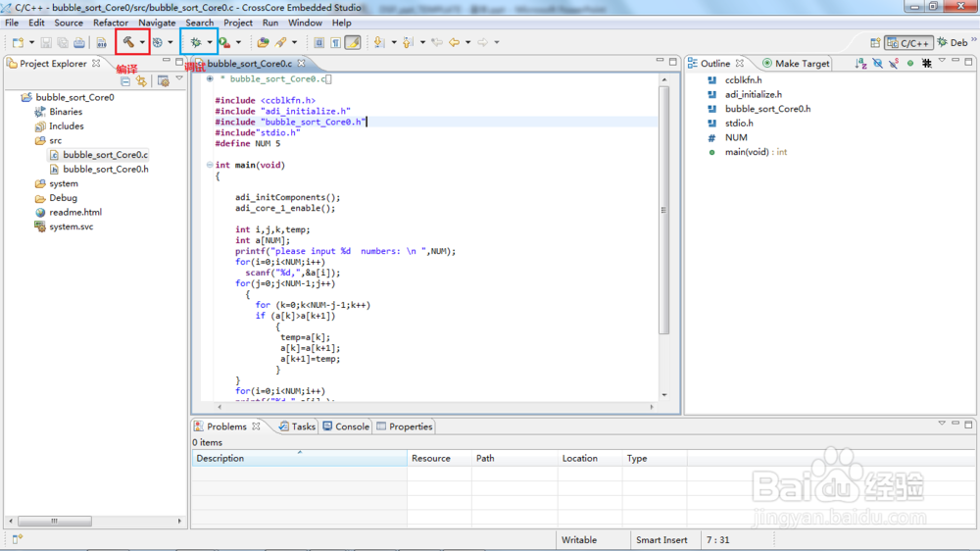Click the flashlight Search icon

(x=280, y=42)
